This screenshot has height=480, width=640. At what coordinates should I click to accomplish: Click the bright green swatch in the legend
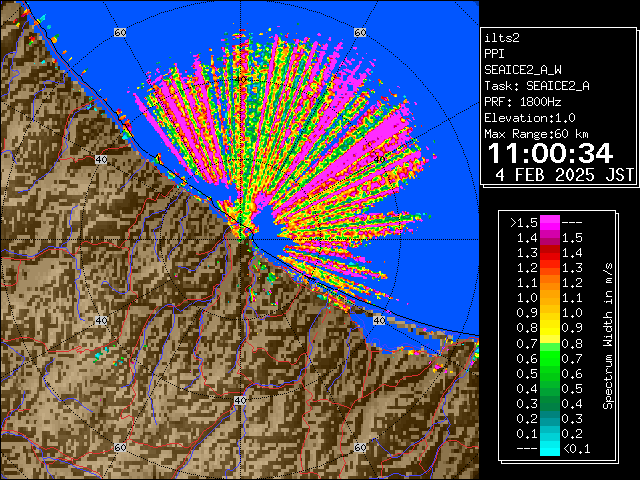pyautogui.click(x=550, y=358)
